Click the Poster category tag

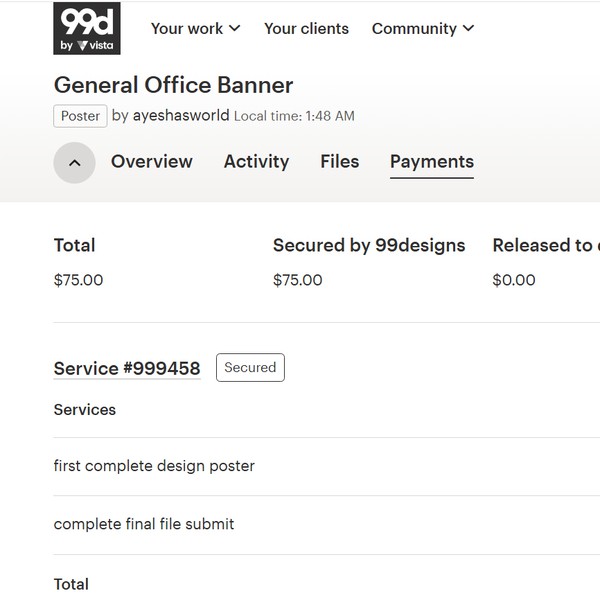(80, 116)
